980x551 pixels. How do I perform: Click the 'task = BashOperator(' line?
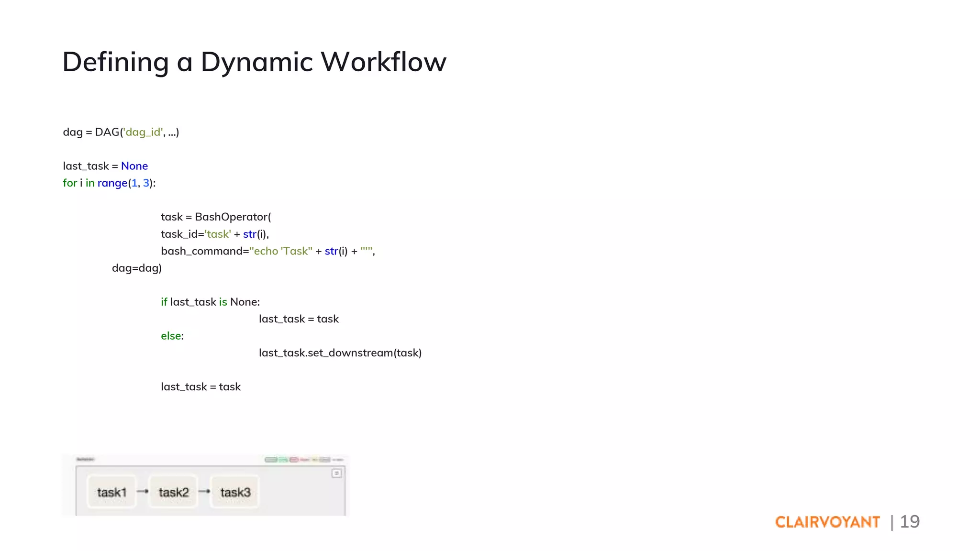coord(216,217)
